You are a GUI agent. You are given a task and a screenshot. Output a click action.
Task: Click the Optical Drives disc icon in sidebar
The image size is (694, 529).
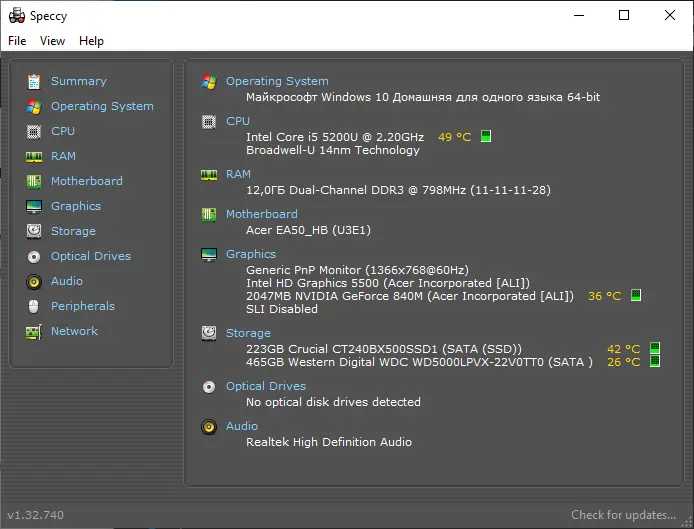point(34,257)
